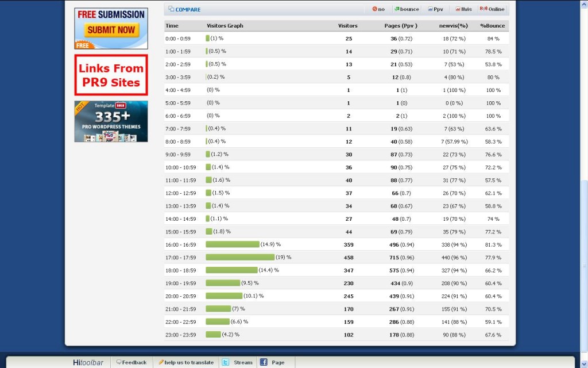Select the 17:00 - 17:59 time cell
This screenshot has width=588, height=368.
[x=180, y=258]
